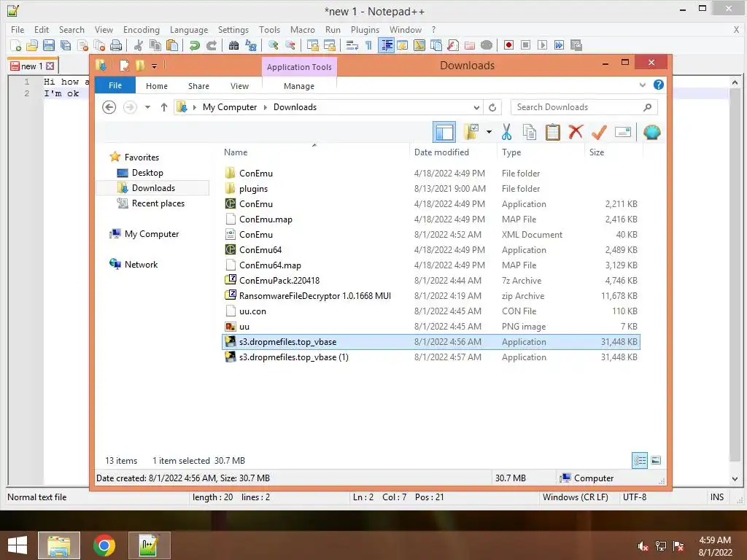The image size is (747, 560).
Task: Click the Zoom In magnifier in Notepad++
Action: point(273,45)
